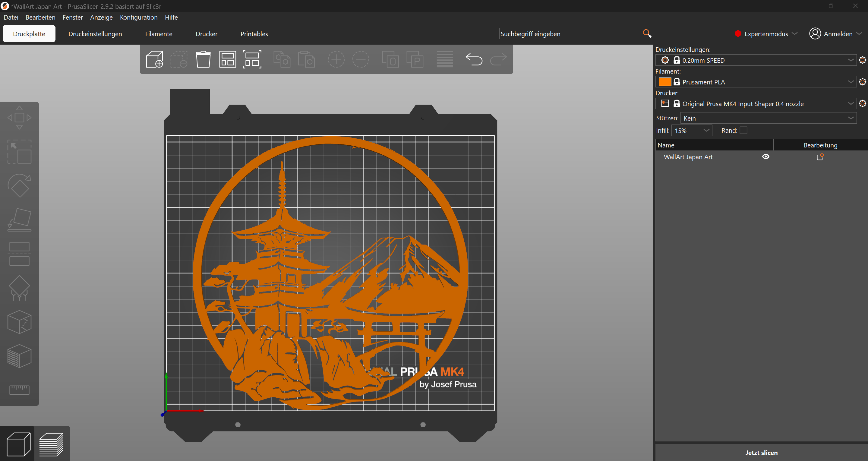The width and height of the screenshot is (868, 461).
Task: Click the Undo arrow icon
Action: [474, 59]
